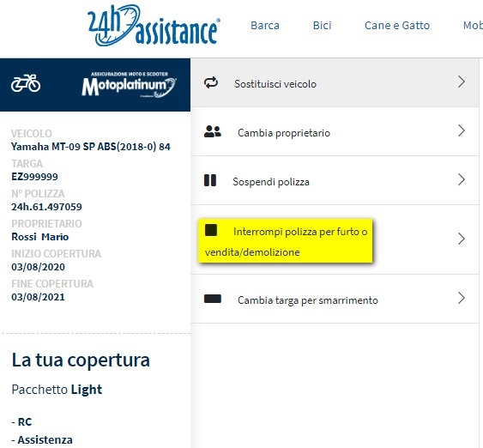
Task: Click the square stop icon for Interrompi polizza
Action: (211, 230)
